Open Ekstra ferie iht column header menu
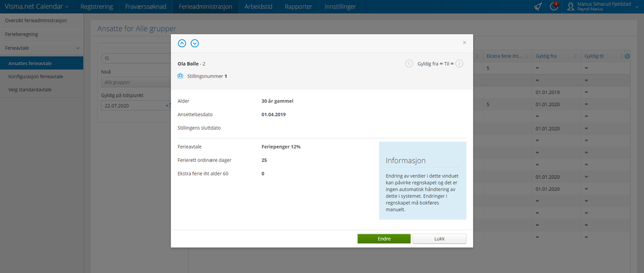 pyautogui.click(x=526, y=56)
